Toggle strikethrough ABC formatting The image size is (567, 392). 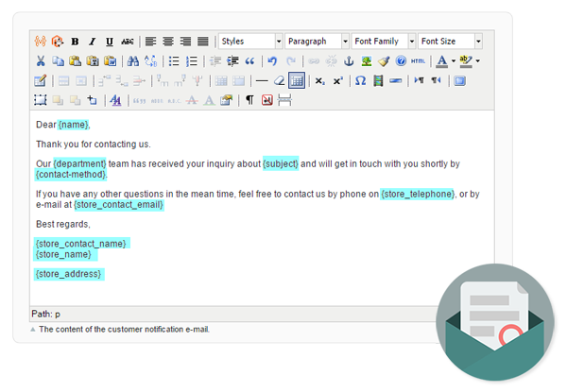(x=127, y=42)
